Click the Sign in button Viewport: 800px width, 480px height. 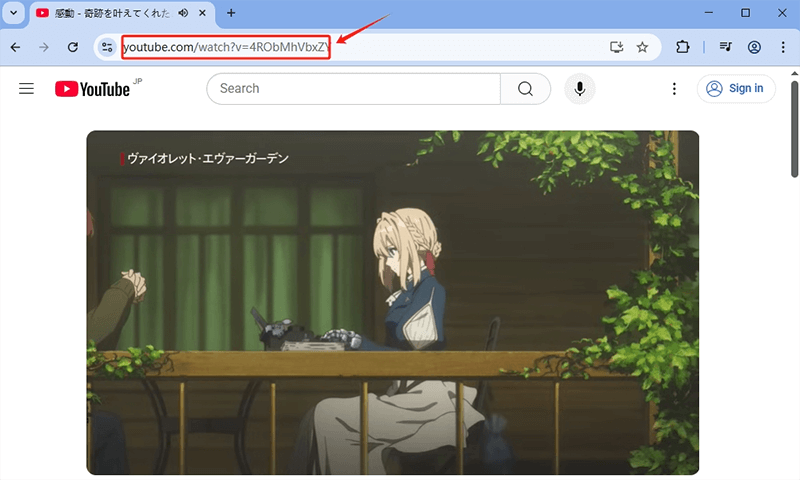tap(735, 89)
